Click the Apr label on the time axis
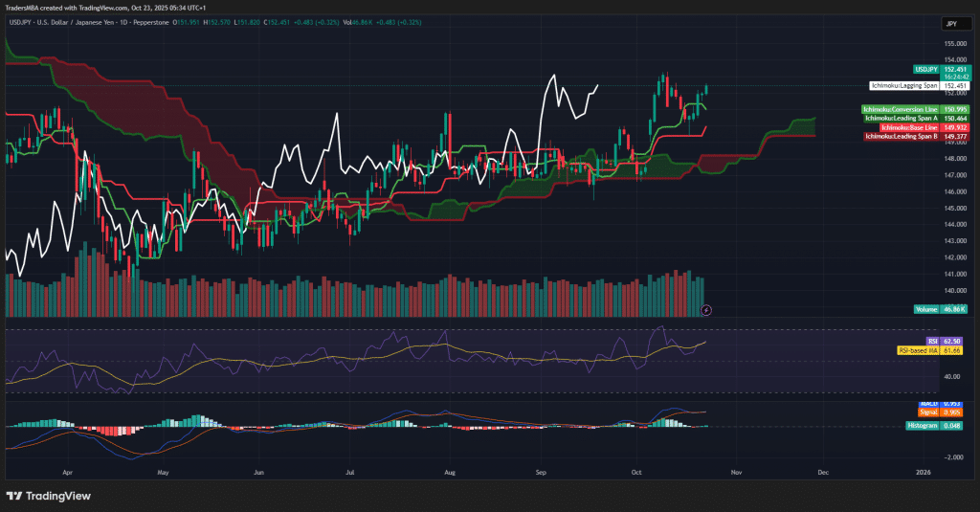 68,473
